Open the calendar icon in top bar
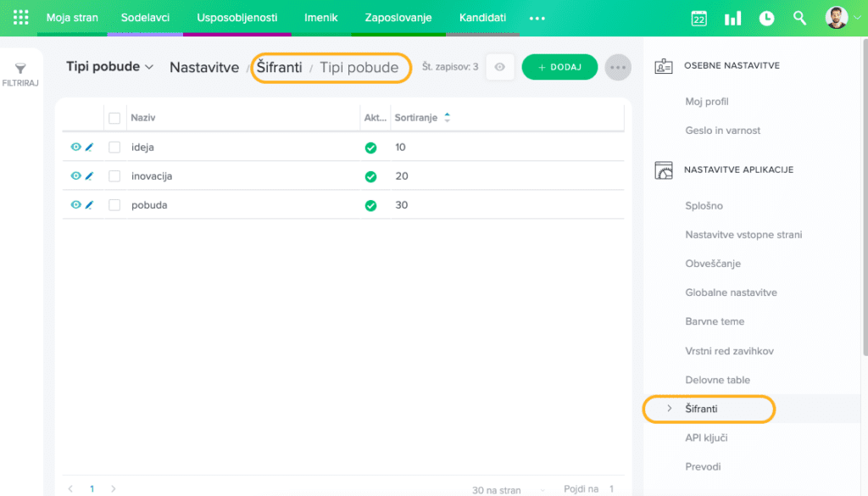This screenshot has width=868, height=496. coord(699,18)
